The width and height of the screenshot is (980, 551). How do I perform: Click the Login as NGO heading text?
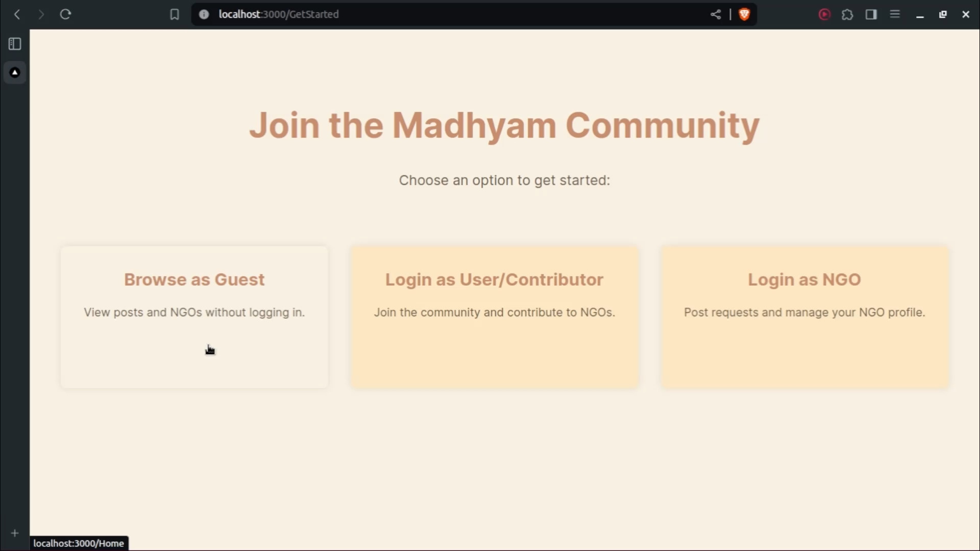tap(804, 280)
